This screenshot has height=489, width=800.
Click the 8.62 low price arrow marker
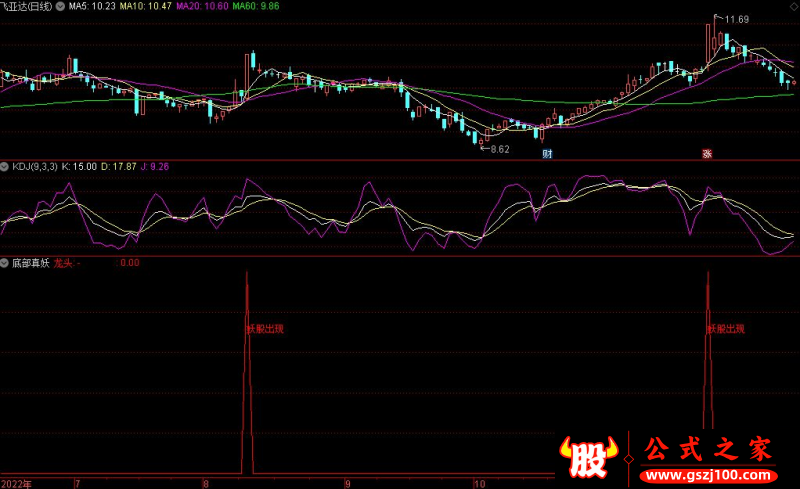click(494, 149)
